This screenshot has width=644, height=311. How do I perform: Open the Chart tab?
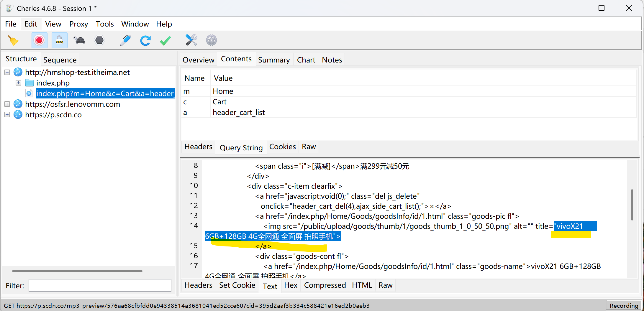click(306, 60)
